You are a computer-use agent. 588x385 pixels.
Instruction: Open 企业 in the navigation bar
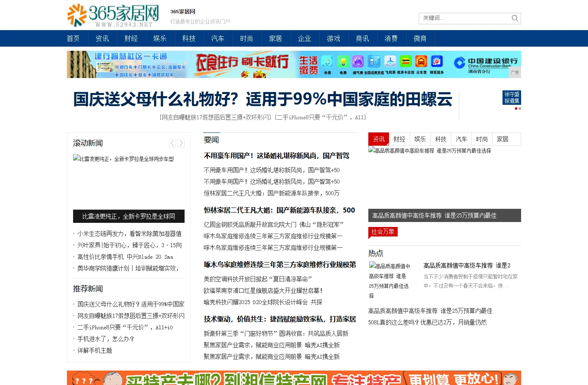pyautogui.click(x=304, y=38)
